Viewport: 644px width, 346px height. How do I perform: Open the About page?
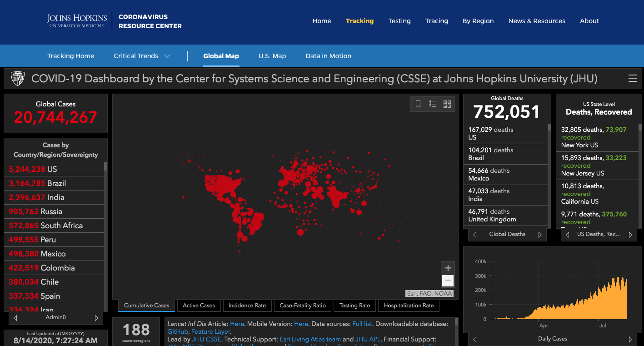click(x=589, y=21)
